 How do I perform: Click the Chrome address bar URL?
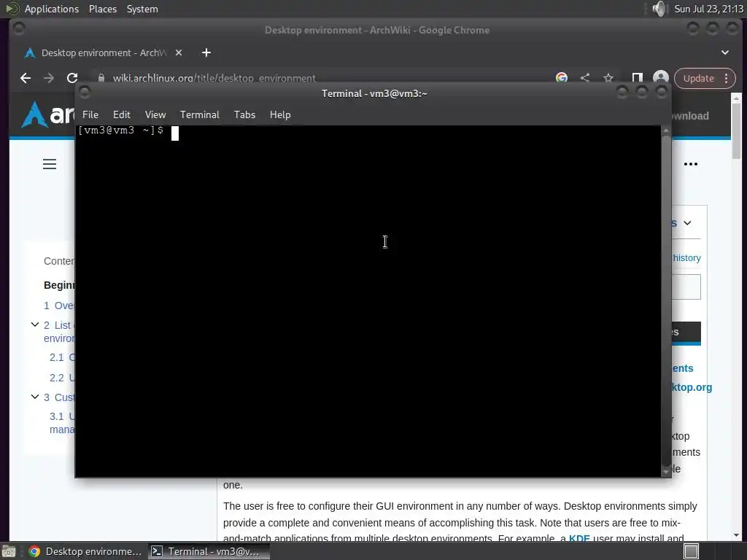(x=214, y=78)
